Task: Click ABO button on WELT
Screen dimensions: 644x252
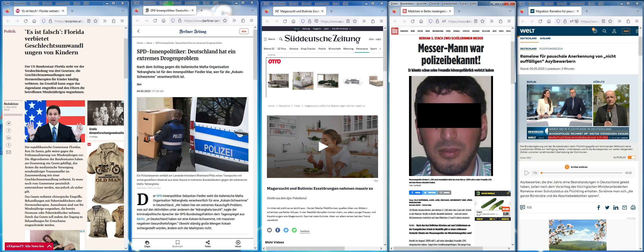Action: pos(626,31)
